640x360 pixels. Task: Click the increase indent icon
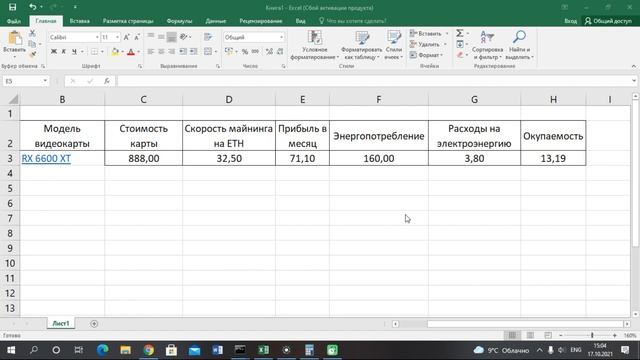coord(193,51)
